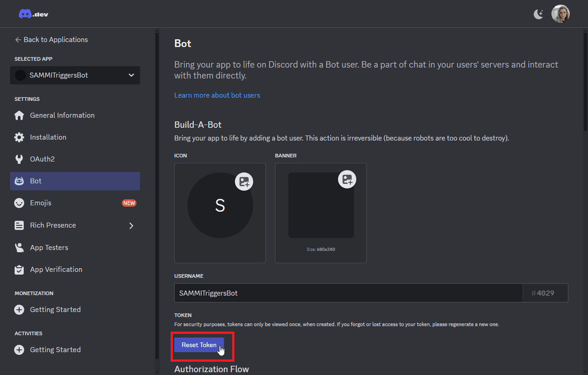Open General Information settings

pos(75,115)
